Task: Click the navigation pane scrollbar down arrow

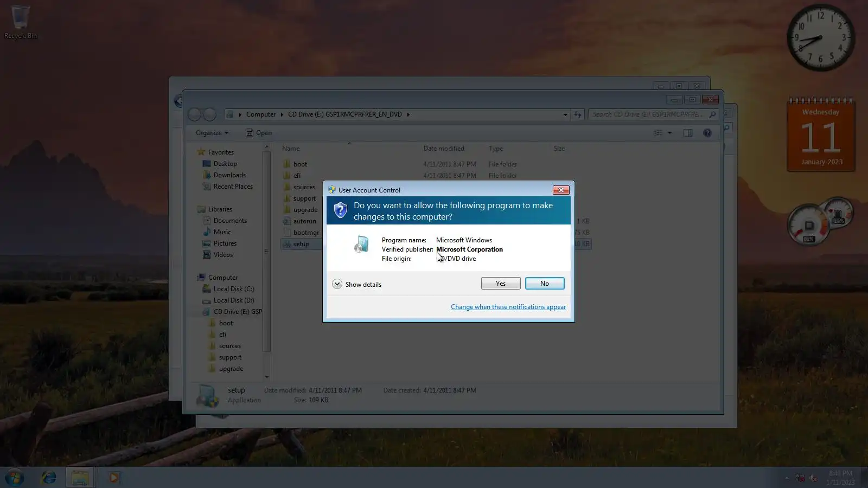Action: [266, 377]
